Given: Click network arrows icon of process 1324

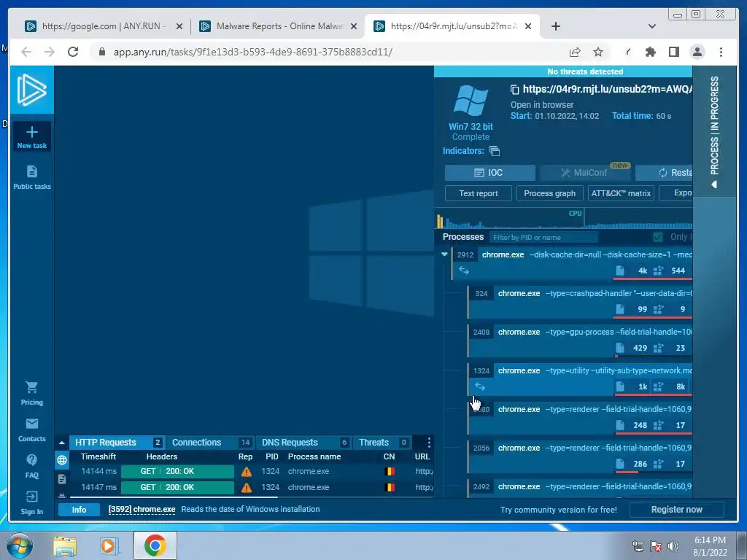Looking at the screenshot, I should point(480,386).
